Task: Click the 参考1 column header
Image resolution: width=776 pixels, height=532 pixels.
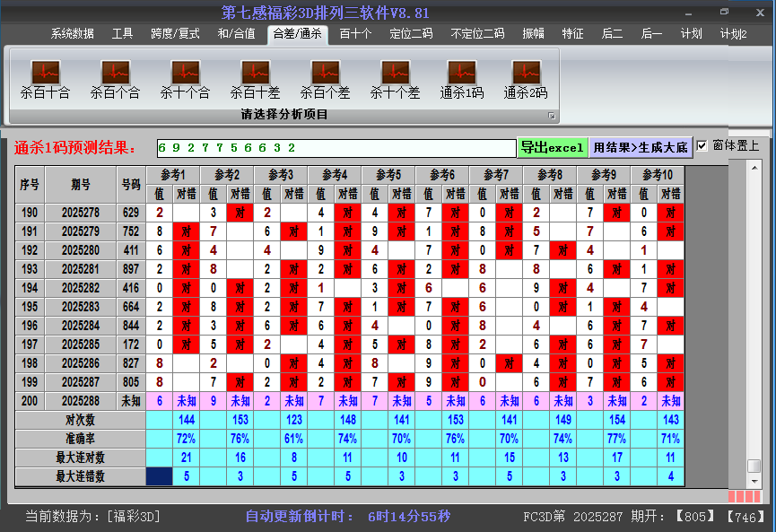Action: pos(173,175)
